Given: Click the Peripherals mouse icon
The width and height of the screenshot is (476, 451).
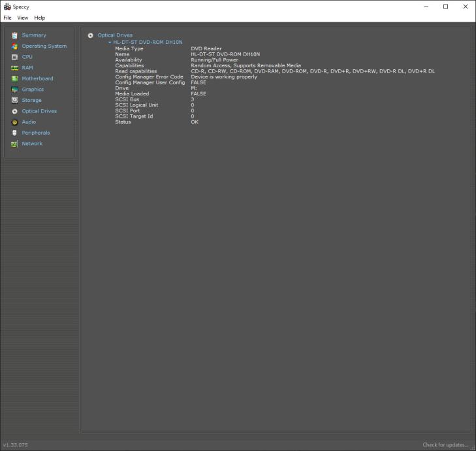Looking at the screenshot, I should [14, 133].
